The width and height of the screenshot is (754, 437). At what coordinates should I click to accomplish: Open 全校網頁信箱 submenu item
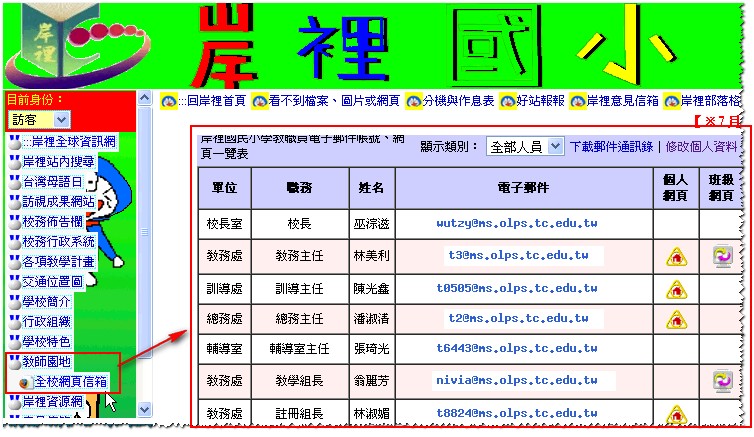[71, 382]
